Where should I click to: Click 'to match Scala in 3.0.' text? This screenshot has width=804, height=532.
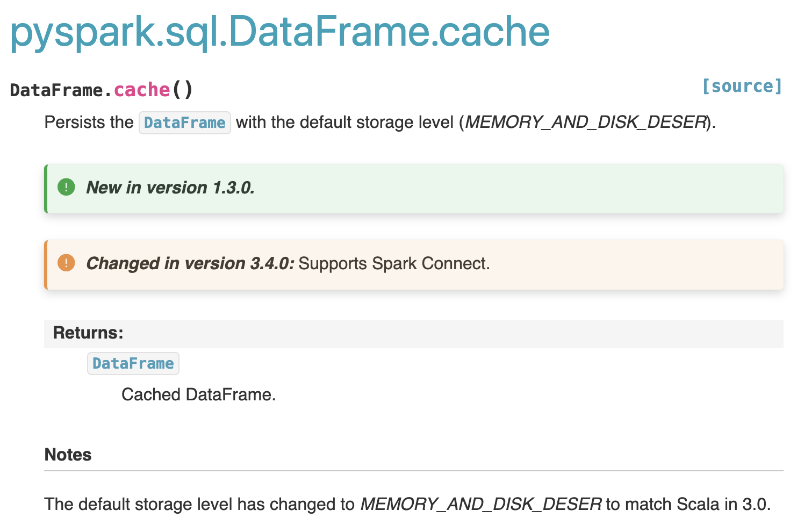click(x=688, y=504)
